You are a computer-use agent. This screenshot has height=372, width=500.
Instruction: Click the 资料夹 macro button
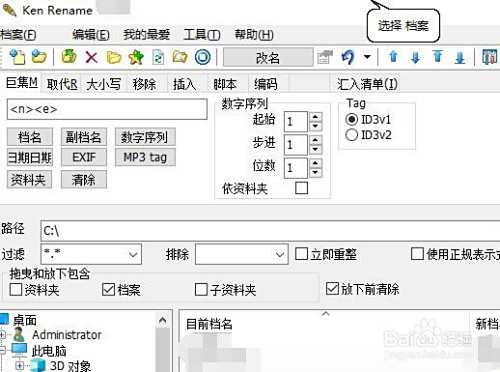pyautogui.click(x=29, y=180)
